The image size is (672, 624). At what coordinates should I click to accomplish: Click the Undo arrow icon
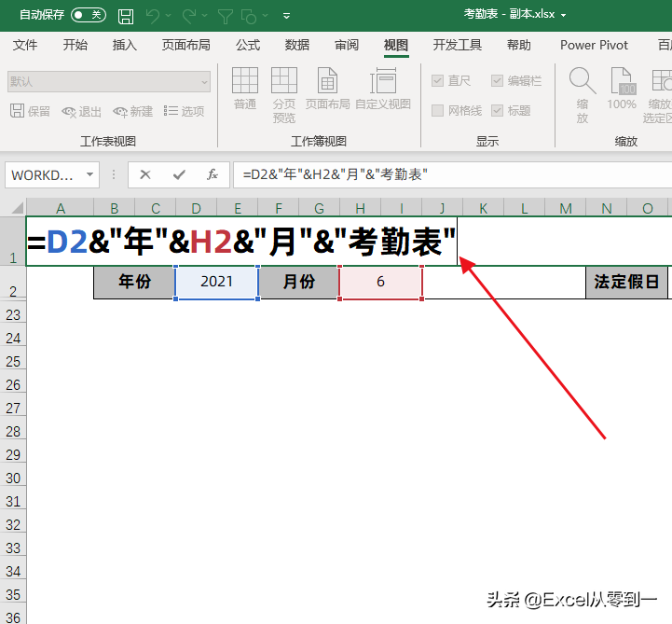153,16
